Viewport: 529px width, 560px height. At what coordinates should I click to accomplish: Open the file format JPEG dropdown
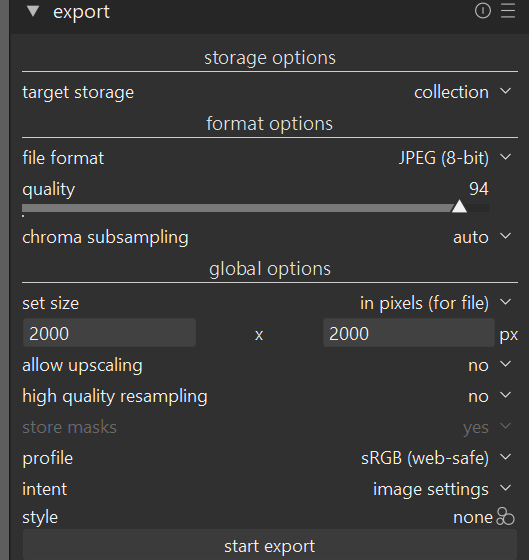click(x=270, y=158)
